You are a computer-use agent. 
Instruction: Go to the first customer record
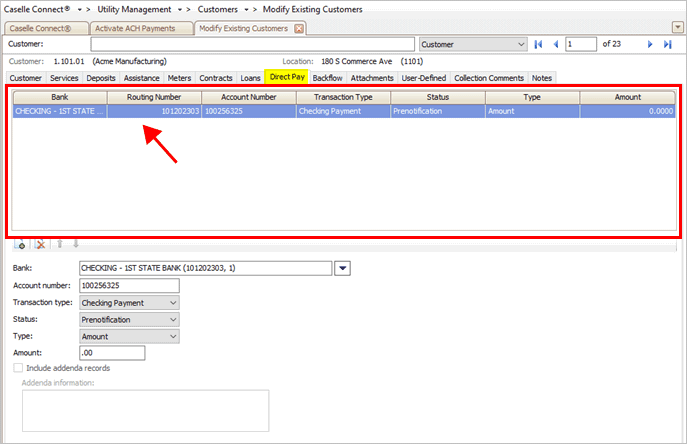[x=538, y=45]
